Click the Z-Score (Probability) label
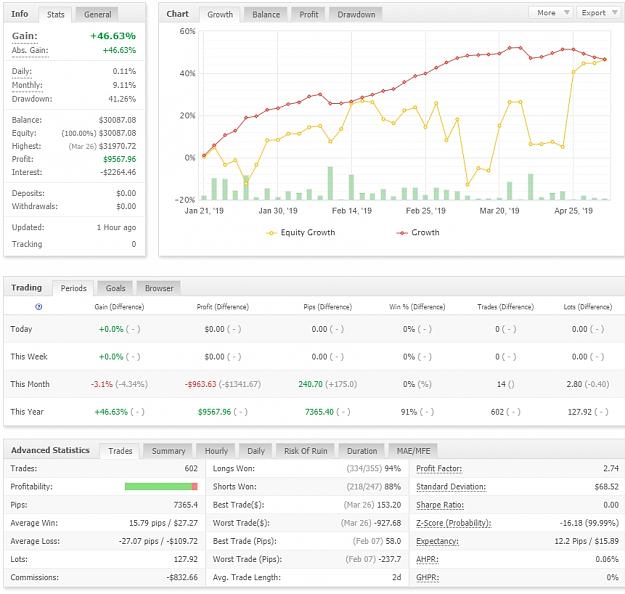 (x=454, y=523)
